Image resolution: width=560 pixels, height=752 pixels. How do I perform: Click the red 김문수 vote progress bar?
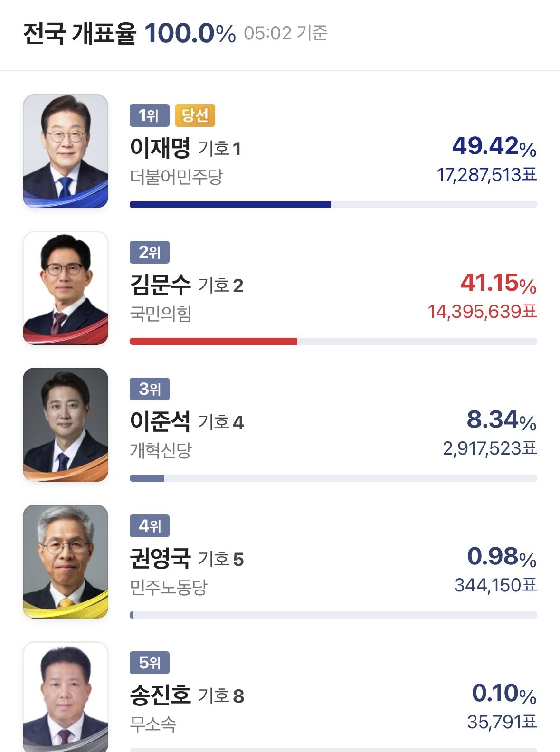click(213, 342)
